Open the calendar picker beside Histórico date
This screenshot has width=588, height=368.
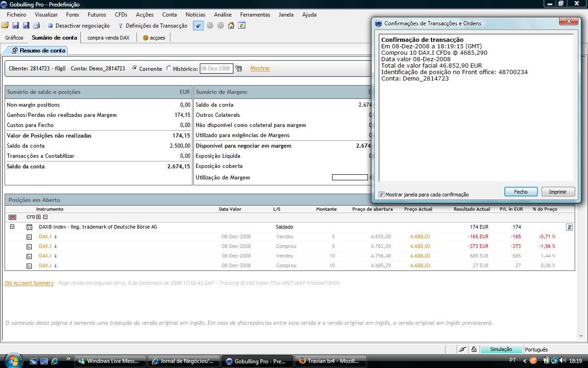pyautogui.click(x=238, y=69)
